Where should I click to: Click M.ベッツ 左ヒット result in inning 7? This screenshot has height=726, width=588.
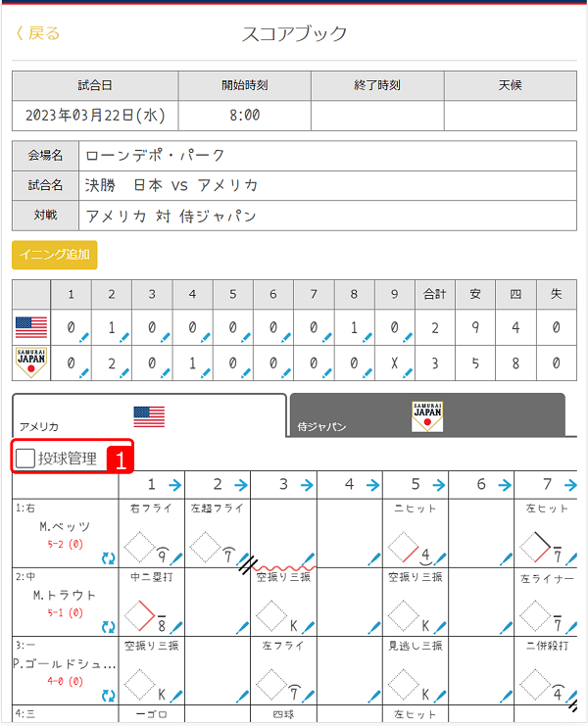pyautogui.click(x=546, y=508)
